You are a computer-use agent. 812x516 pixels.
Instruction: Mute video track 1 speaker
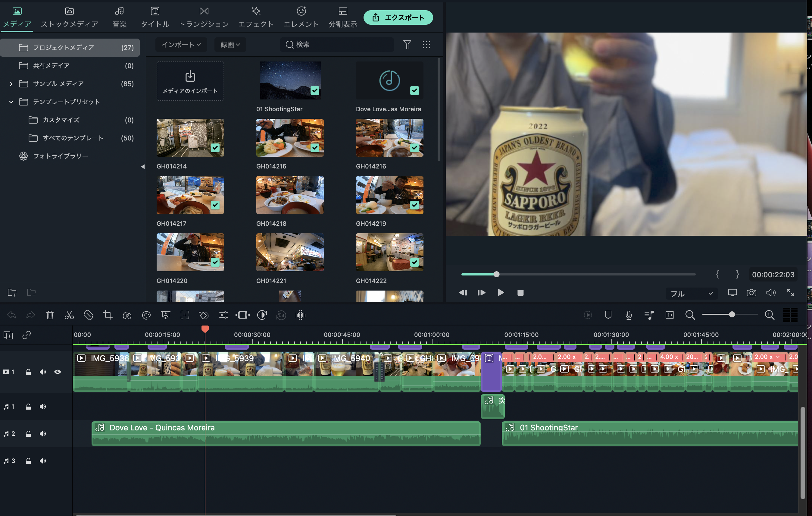(42, 372)
